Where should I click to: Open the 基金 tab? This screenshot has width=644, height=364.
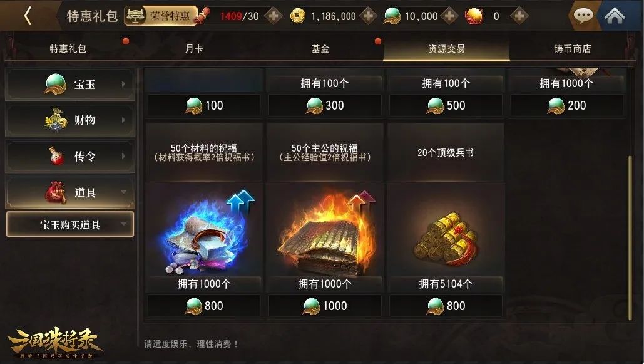pyautogui.click(x=320, y=48)
